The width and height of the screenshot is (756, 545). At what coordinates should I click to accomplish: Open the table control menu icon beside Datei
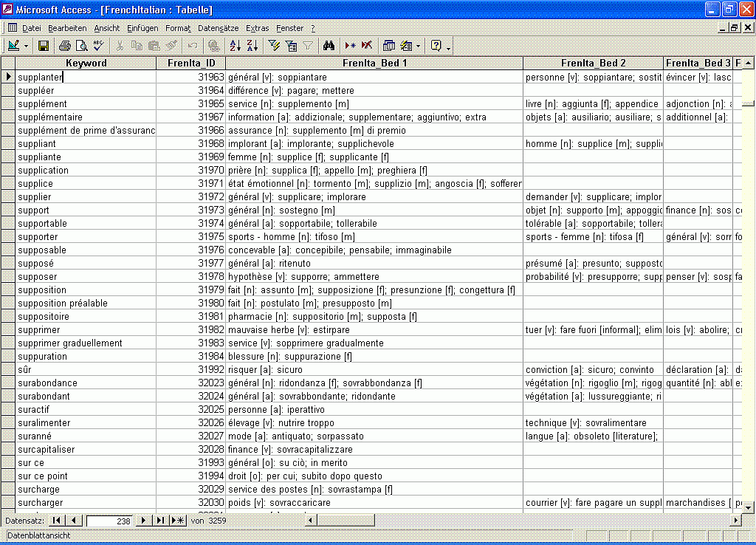13,28
